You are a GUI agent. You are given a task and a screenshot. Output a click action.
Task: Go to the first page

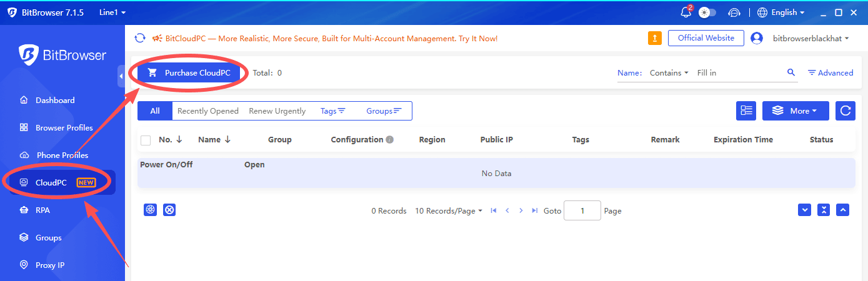494,210
